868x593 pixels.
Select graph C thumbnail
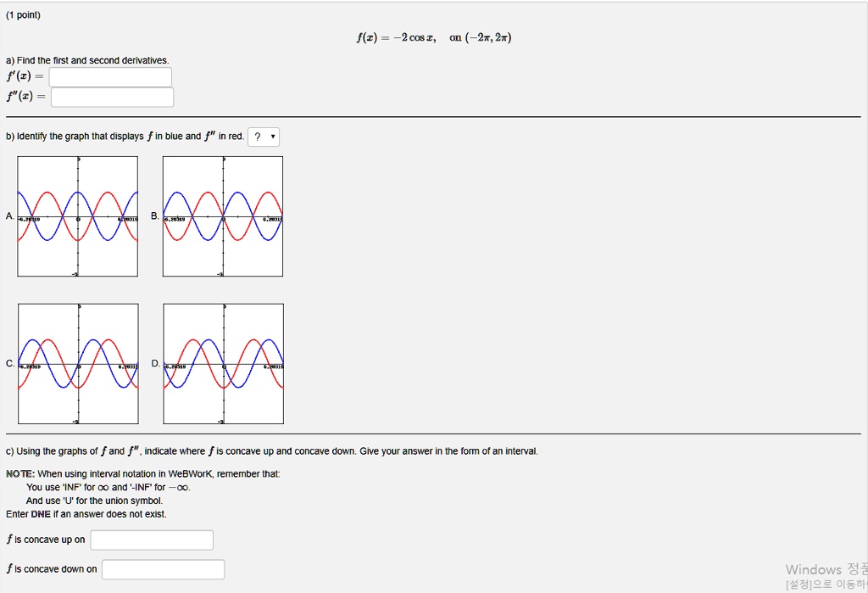point(77,363)
